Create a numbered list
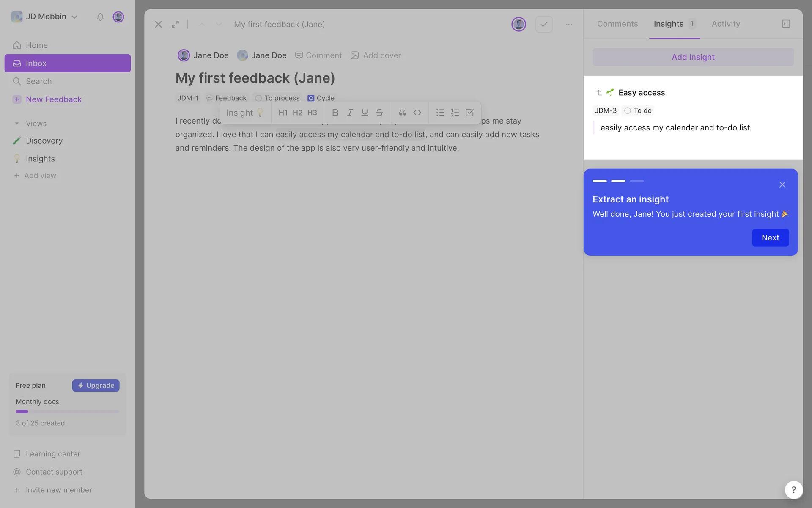 pyautogui.click(x=455, y=113)
